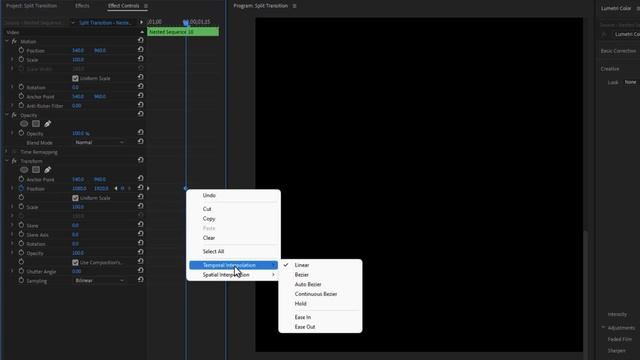Create rectangle mask under Transform effect

pyautogui.click(x=36, y=170)
